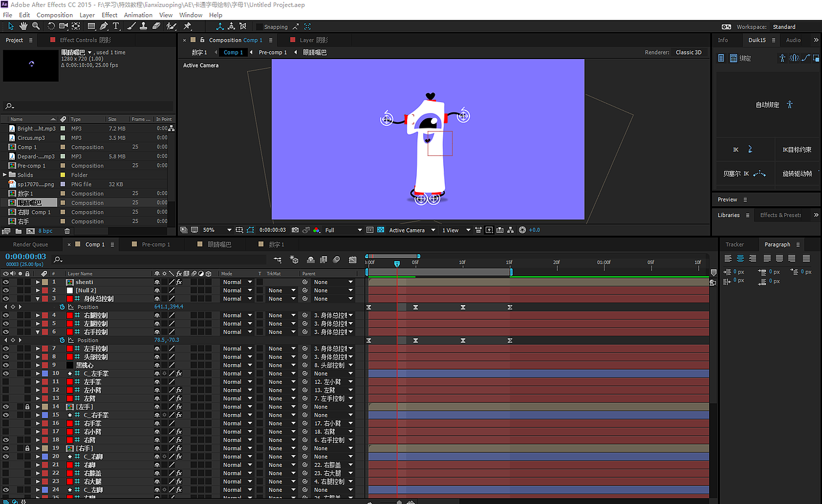This screenshot has width=822, height=504.
Task: Select the Rotation tool
Action: (51, 26)
